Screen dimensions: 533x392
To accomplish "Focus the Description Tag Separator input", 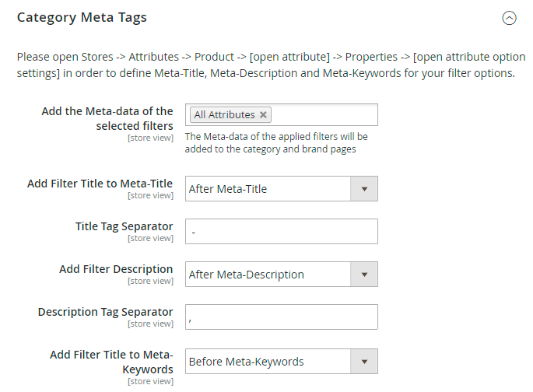I will (281, 317).
